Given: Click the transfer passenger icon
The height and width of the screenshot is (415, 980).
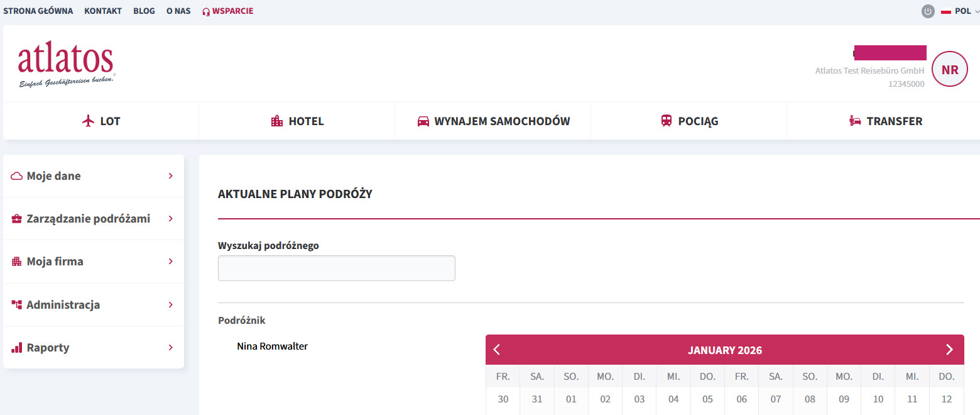Looking at the screenshot, I should tap(854, 121).
